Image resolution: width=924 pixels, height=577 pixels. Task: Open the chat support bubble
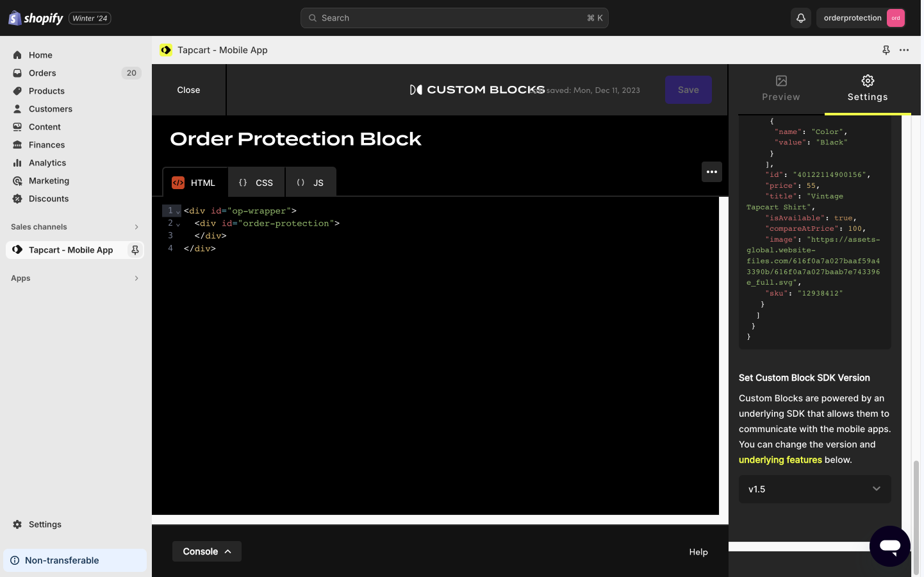click(890, 546)
